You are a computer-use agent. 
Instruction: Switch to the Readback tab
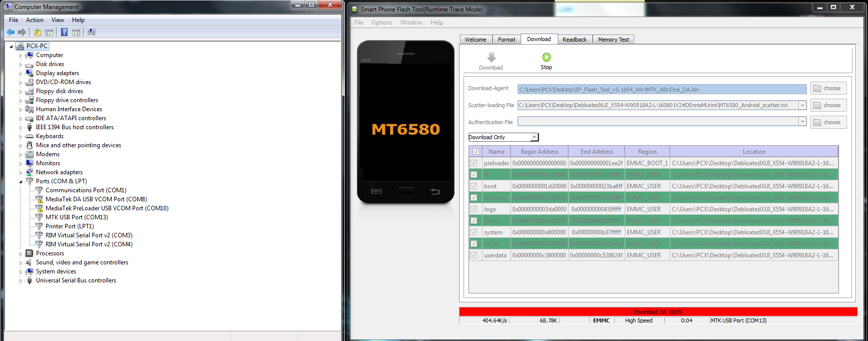[x=575, y=40]
